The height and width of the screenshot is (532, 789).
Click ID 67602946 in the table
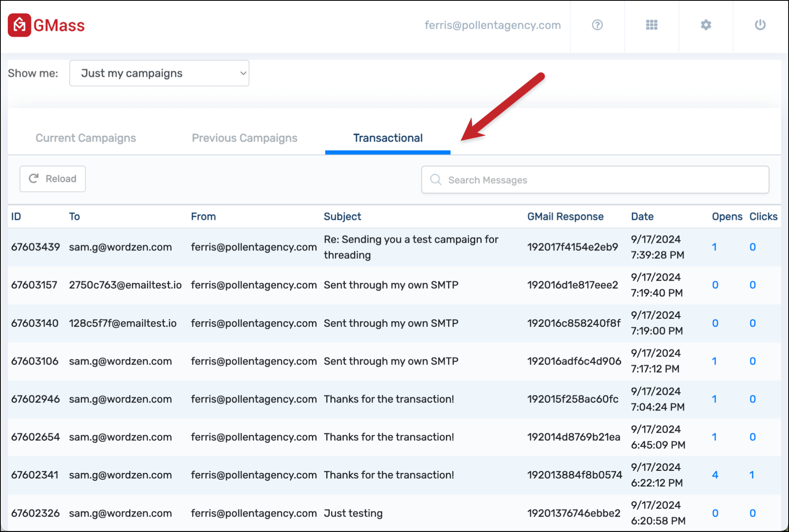tap(36, 399)
